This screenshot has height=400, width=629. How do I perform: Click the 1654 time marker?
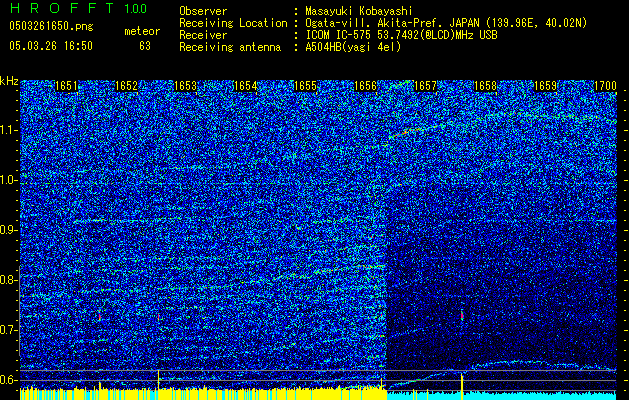click(x=246, y=86)
